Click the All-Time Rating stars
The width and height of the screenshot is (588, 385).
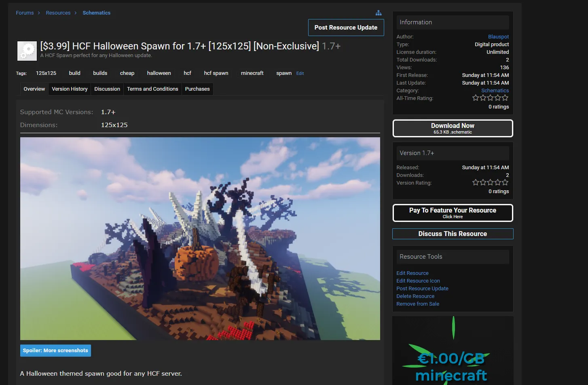491,98
